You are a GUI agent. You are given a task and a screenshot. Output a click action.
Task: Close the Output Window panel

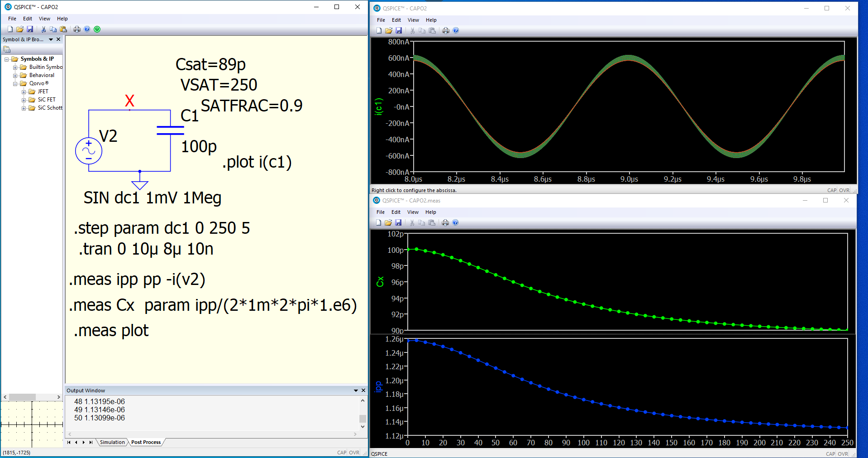click(x=363, y=390)
